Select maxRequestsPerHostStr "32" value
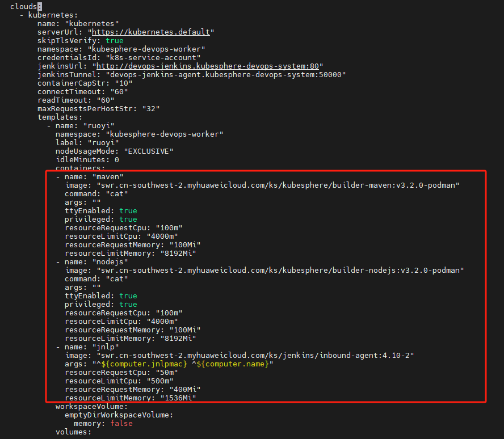Image resolution: width=504 pixels, height=439 pixels. click(x=151, y=109)
